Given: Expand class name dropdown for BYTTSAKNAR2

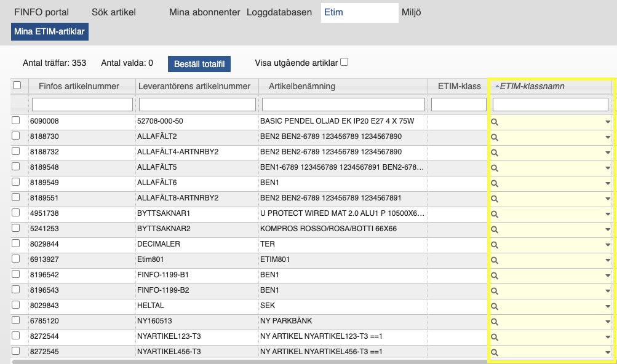Looking at the screenshot, I should (608, 230).
